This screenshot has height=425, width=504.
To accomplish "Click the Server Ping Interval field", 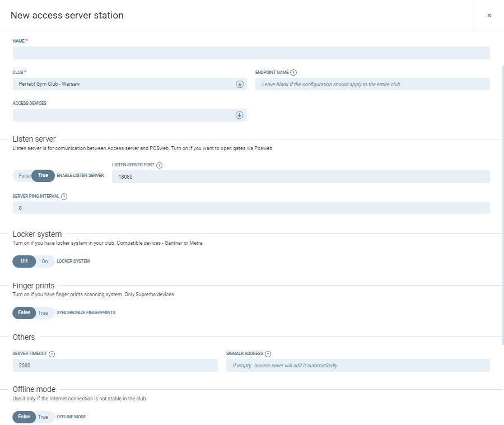I will coord(251,208).
